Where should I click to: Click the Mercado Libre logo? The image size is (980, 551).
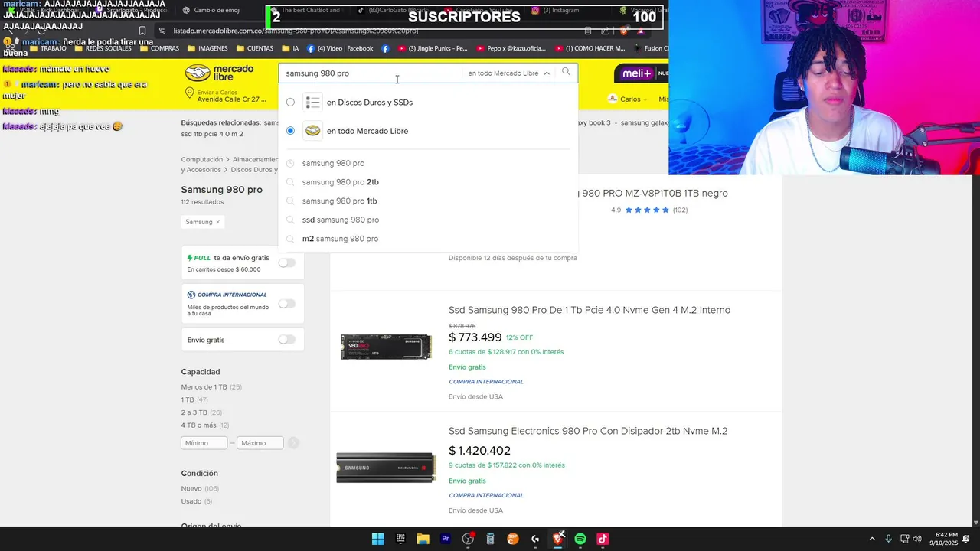(219, 73)
